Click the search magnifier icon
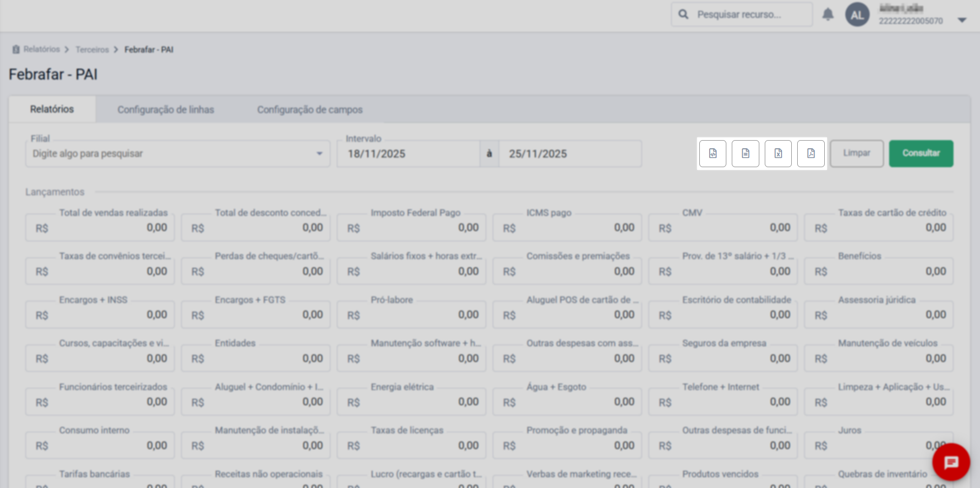Viewport: 980px width, 488px height. [x=684, y=15]
